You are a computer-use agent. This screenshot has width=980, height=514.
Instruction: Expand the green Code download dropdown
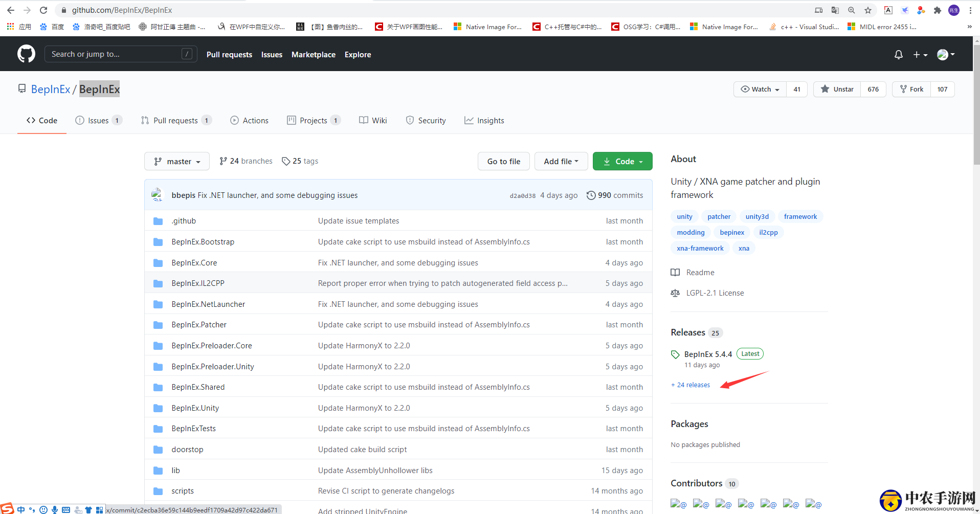coord(622,161)
